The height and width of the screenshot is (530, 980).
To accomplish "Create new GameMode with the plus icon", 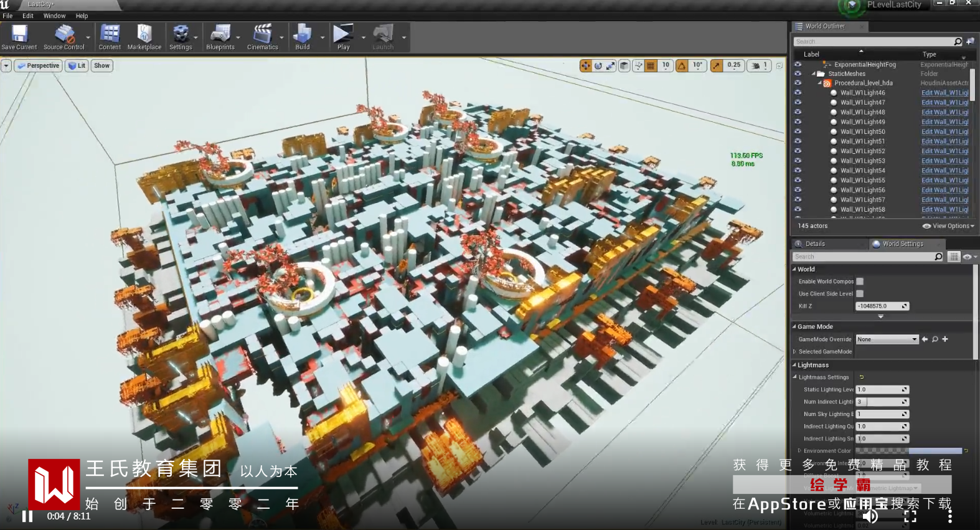I will click(x=945, y=339).
